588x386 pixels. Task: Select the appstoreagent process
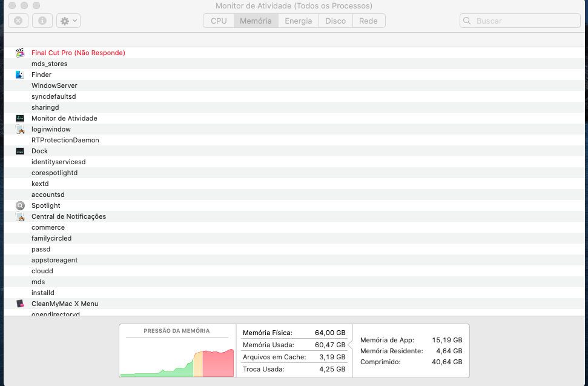tap(55, 260)
